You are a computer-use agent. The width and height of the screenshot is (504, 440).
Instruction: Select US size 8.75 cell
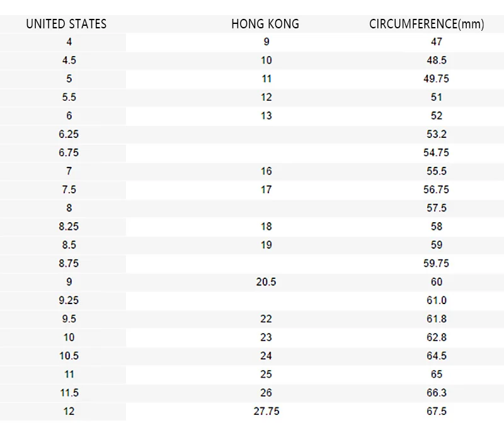(x=69, y=263)
